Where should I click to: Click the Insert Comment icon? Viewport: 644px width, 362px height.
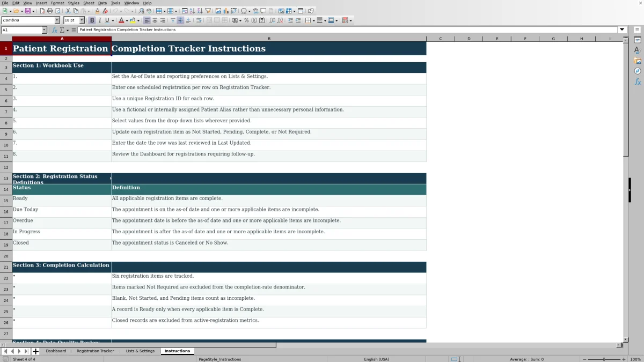pos(263,11)
